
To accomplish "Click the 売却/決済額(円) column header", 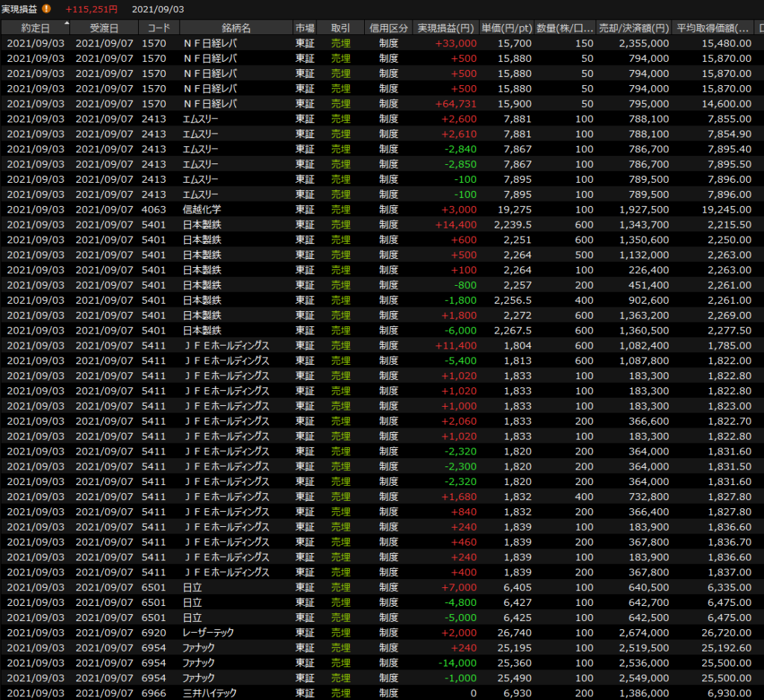I will pyautogui.click(x=633, y=28).
